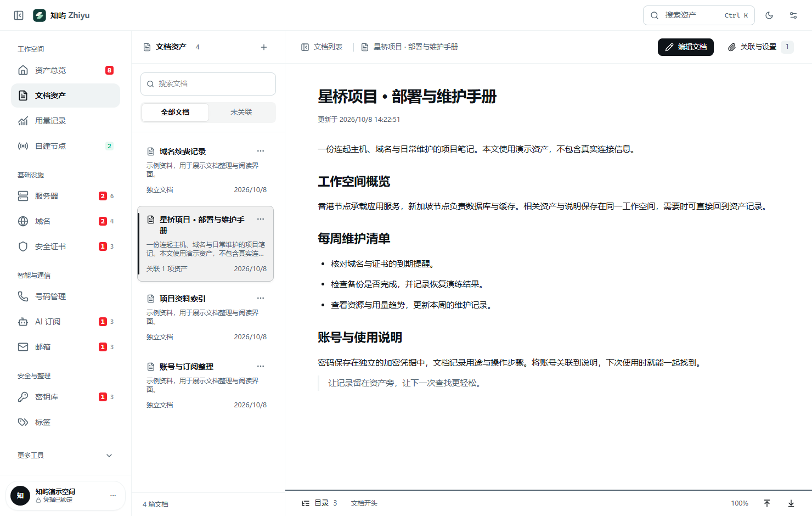Open 标签 in sidebar
Viewport: 812px width, 516px height.
[66, 422]
